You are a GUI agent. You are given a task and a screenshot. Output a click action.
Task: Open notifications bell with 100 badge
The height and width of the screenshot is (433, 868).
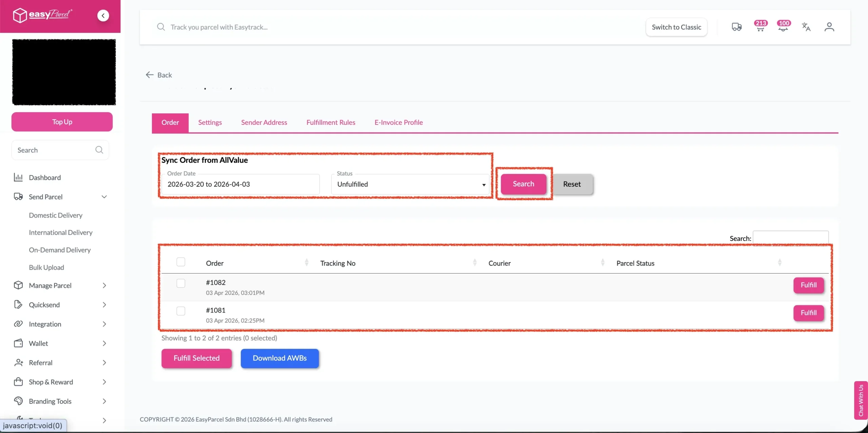(783, 27)
